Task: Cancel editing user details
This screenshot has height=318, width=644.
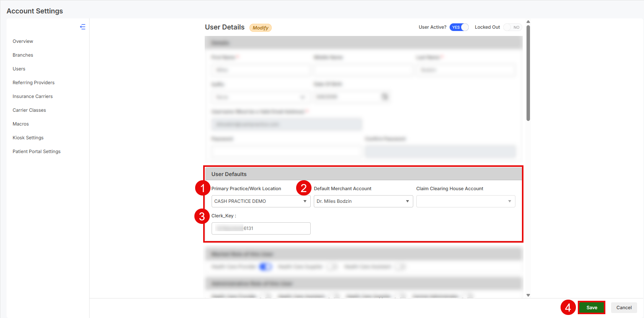Action: [x=624, y=308]
